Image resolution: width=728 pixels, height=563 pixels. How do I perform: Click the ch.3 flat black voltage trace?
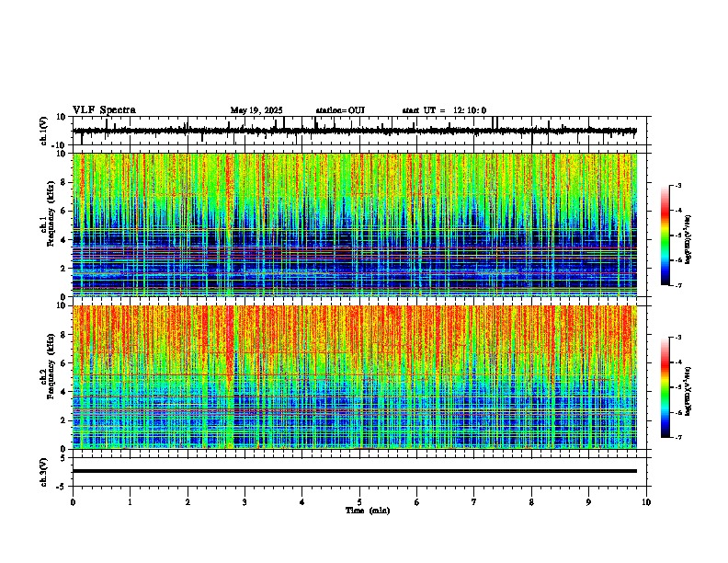355,471
